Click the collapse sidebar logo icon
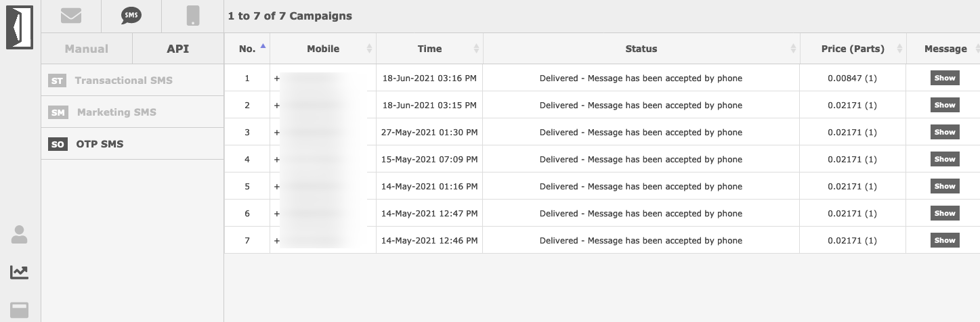This screenshot has width=980, height=322. [x=20, y=27]
